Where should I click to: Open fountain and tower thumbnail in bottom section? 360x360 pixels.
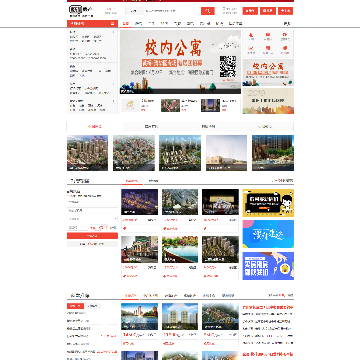click(x=139, y=316)
